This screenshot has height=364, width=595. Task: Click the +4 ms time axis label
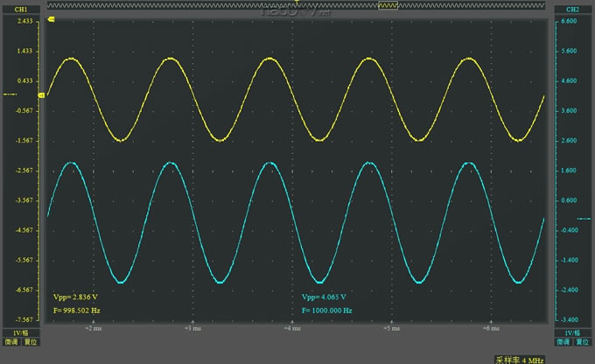pos(288,330)
